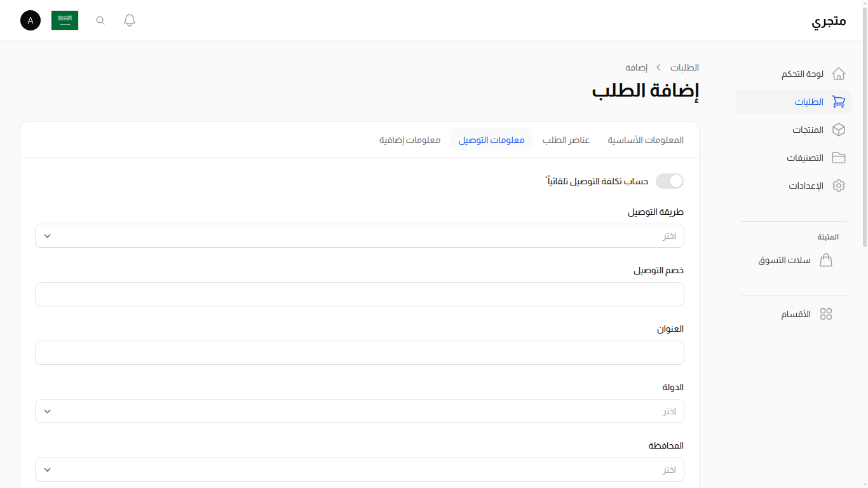Screen dimensions: 868x488
Task: Click the التصنيفات folder icon
Action: coord(839,158)
